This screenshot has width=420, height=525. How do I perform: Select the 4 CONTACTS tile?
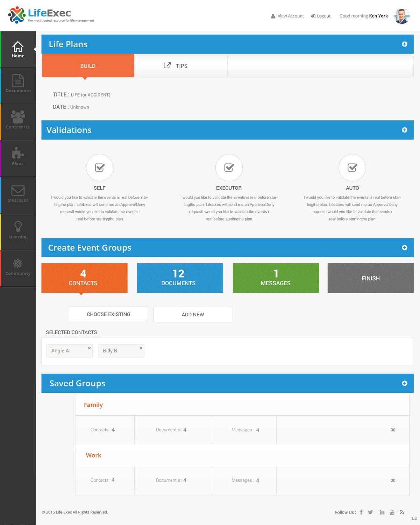84,278
